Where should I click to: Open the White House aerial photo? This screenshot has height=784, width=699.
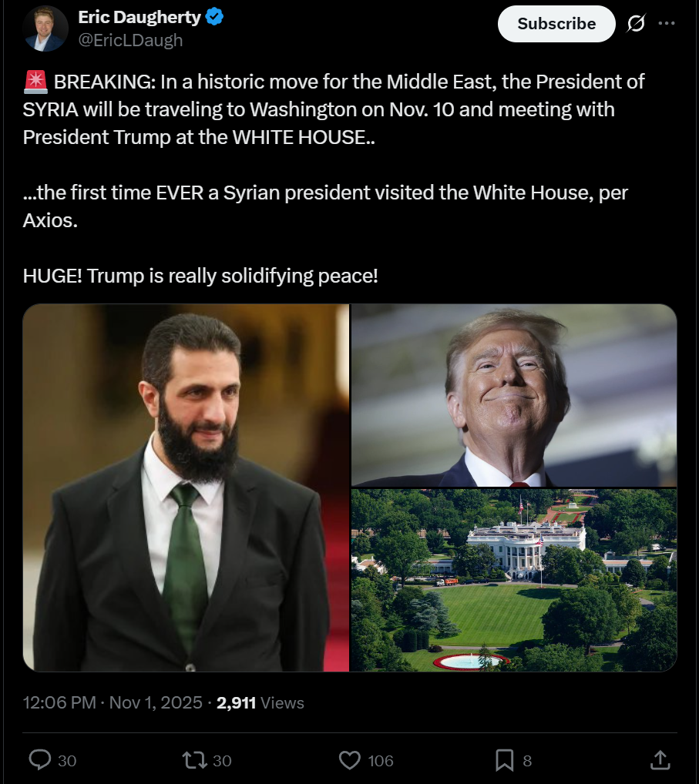click(x=514, y=580)
